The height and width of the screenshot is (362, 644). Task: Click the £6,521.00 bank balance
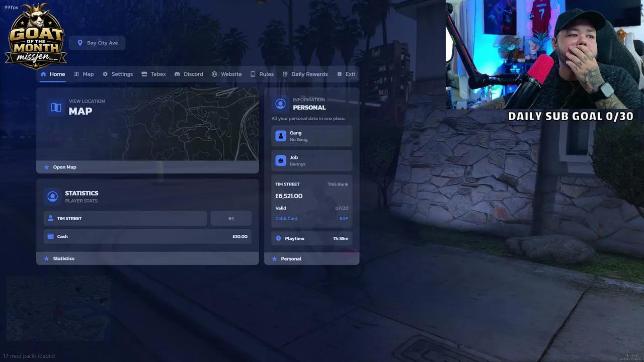coord(289,196)
